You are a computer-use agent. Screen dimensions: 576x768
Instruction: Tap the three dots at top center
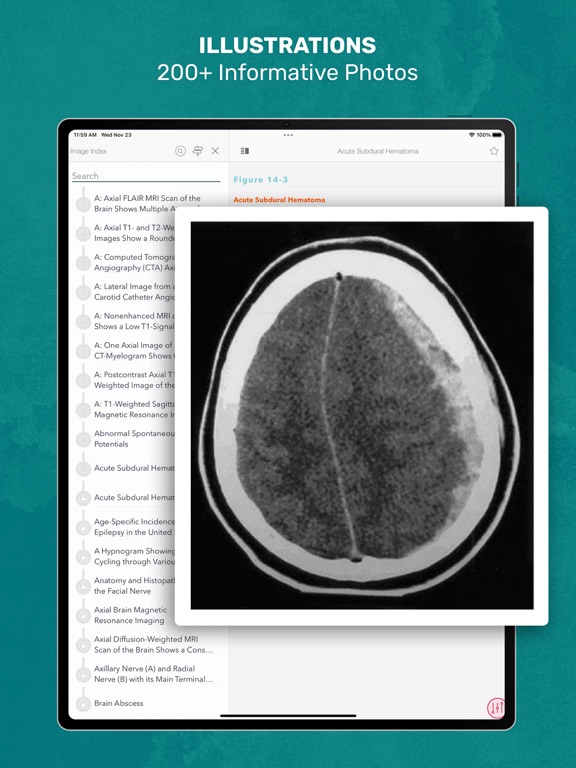pyautogui.click(x=288, y=135)
